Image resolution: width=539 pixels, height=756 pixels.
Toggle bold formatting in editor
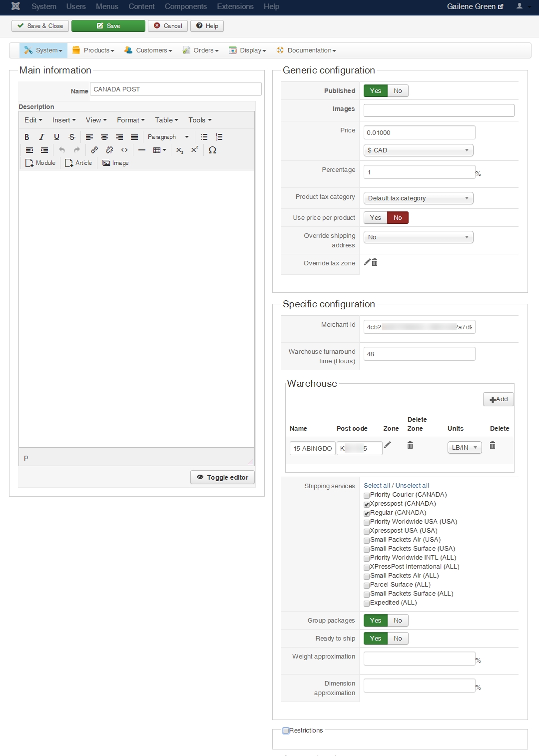point(27,137)
